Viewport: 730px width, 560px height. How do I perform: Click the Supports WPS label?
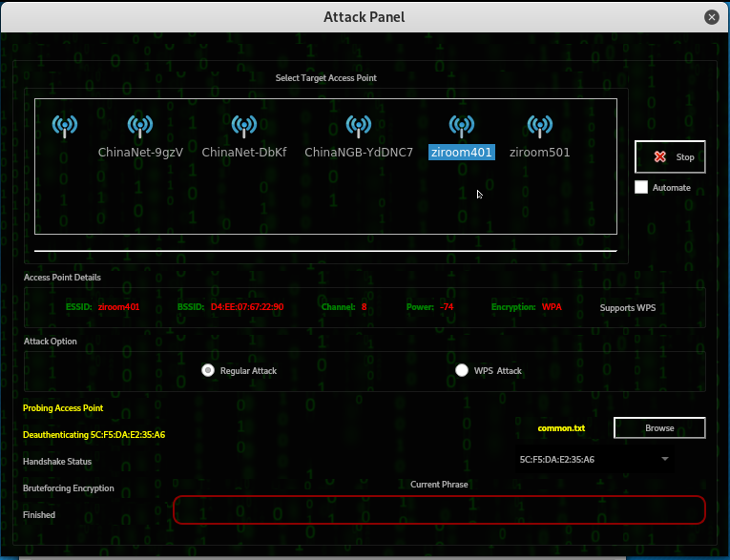(628, 308)
